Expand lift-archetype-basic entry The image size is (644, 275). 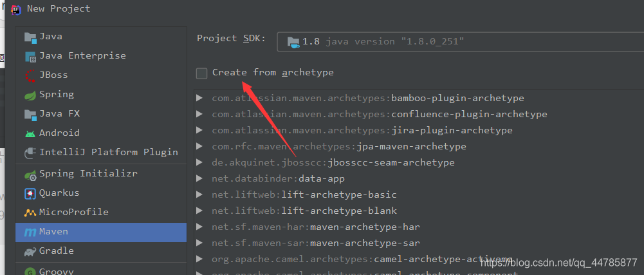click(199, 194)
